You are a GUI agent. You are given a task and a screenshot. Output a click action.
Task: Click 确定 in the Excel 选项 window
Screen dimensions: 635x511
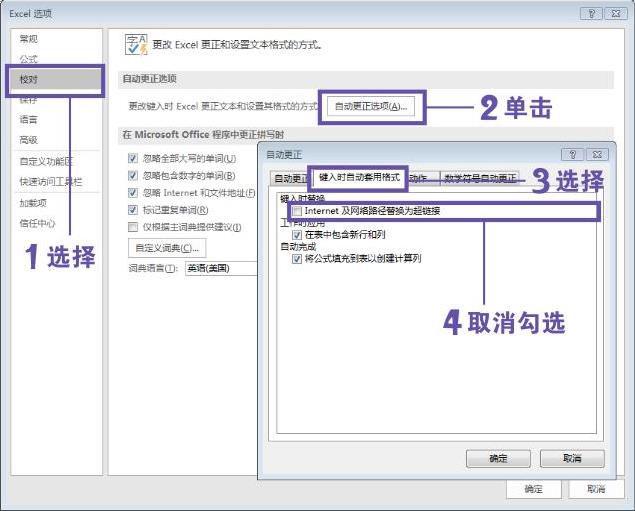(x=533, y=489)
